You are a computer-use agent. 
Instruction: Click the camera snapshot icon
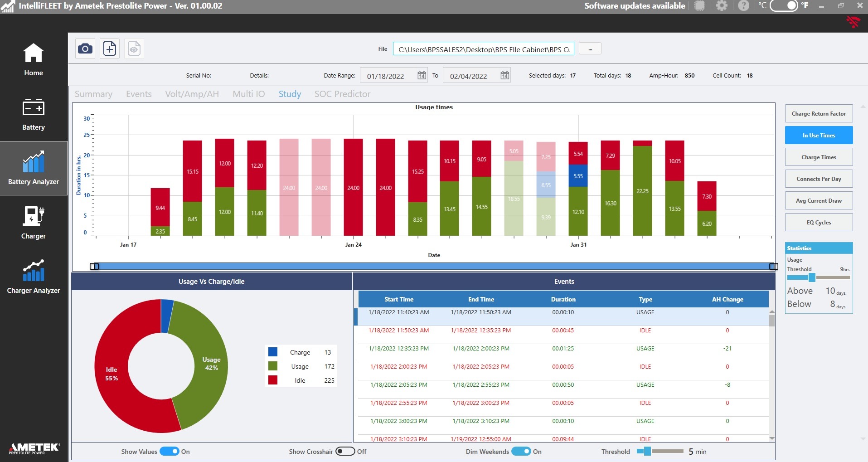coord(85,49)
